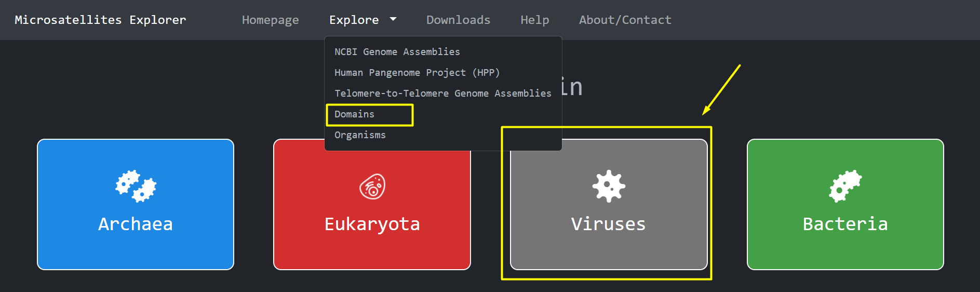980x292 pixels.
Task: Select NCBI Genome Assemblies menu entry
Action: coord(397,52)
